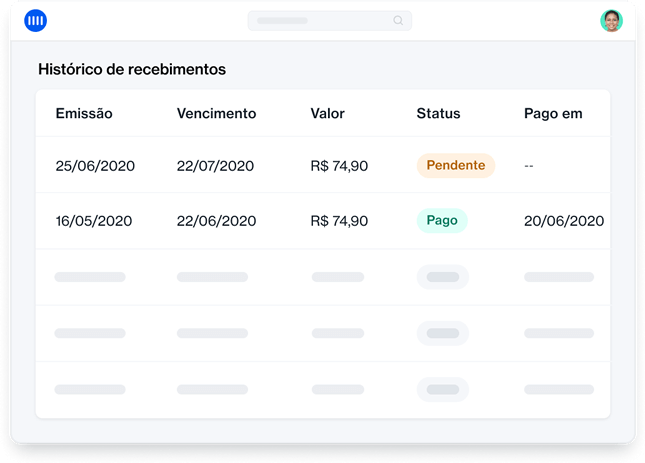Click the 20/06/2020 payment date
This screenshot has width=645, height=463.
(x=564, y=221)
